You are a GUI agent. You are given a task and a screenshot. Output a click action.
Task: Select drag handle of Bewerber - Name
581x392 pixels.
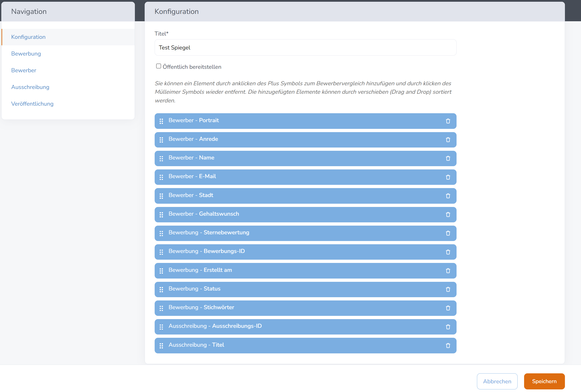[161, 159]
